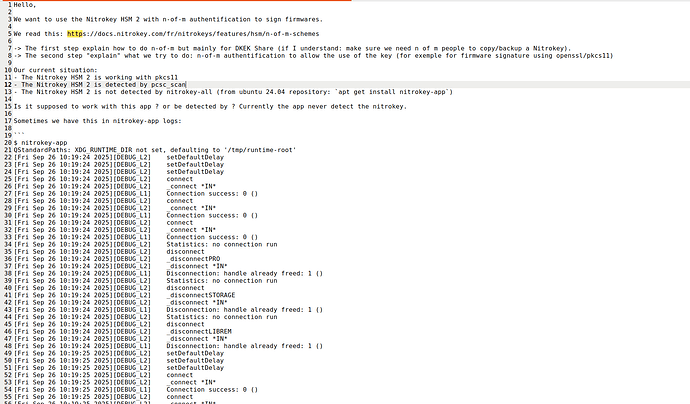
Task: Select line number 12 in the gutter
Action: point(8,84)
